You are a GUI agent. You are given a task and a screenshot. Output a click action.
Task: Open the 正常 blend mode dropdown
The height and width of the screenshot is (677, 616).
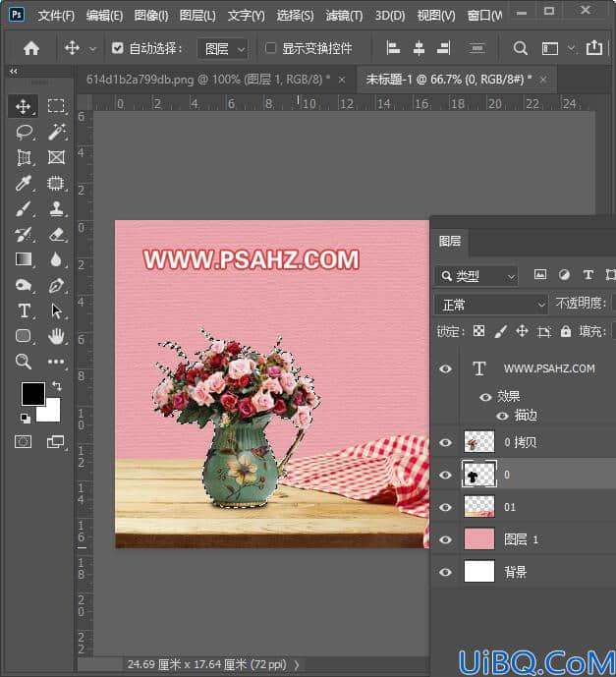(x=491, y=305)
